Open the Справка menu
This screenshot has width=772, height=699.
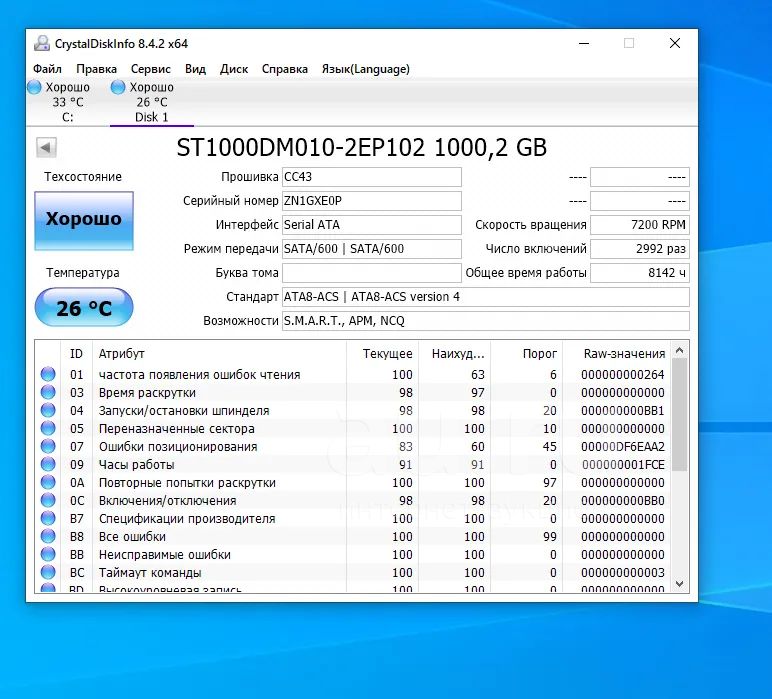(x=285, y=69)
